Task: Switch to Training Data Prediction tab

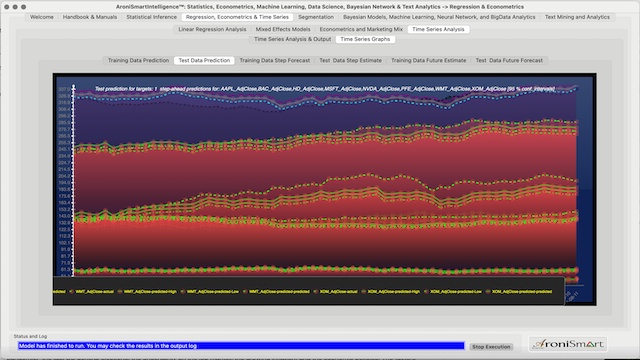Action: coord(138,60)
